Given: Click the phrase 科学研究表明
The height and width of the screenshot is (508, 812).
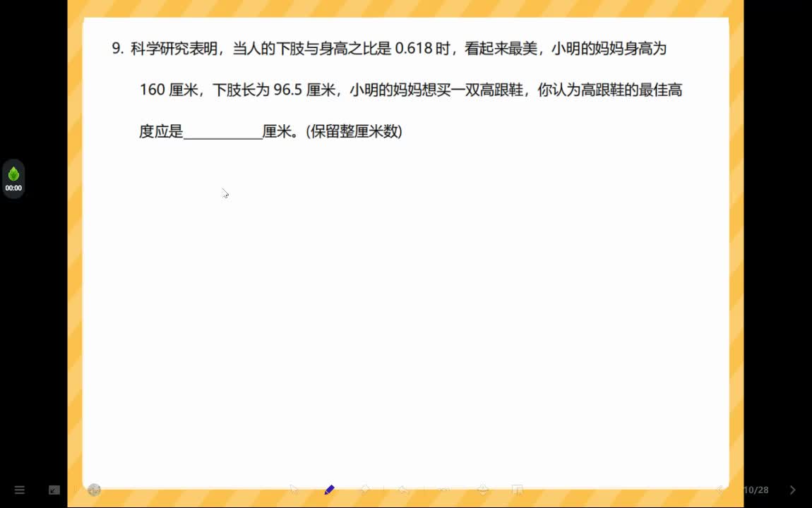Looking at the screenshot, I should click(x=174, y=49).
